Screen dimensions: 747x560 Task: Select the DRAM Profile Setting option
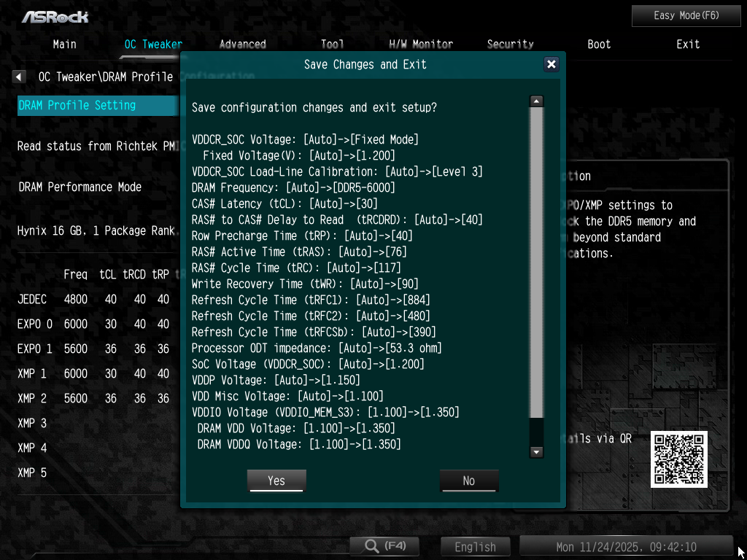tap(77, 105)
